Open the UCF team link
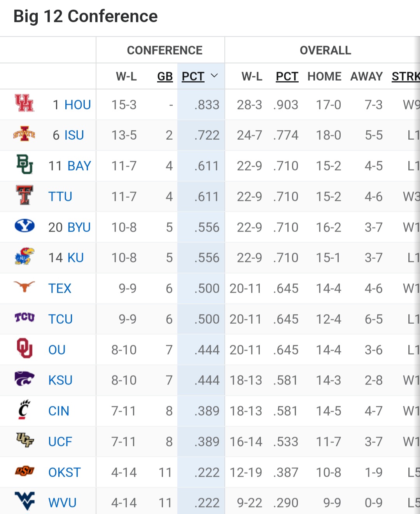The image size is (420, 514). pyautogui.click(x=60, y=442)
